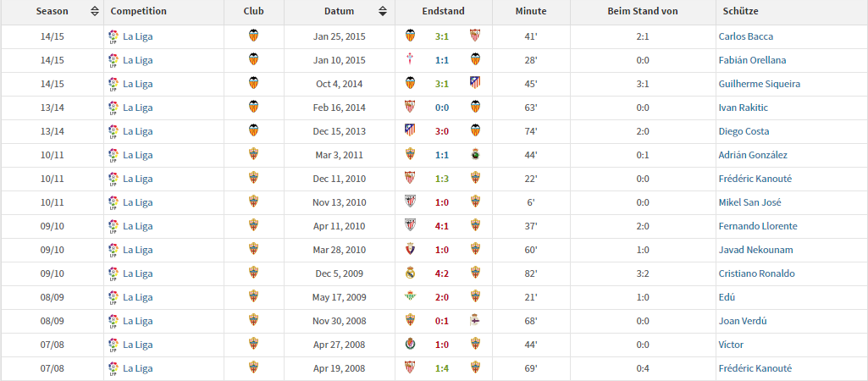The image size is (868, 381).
Task: Click Osasuna crest in Mar 28, 2010 row
Action: (411, 250)
